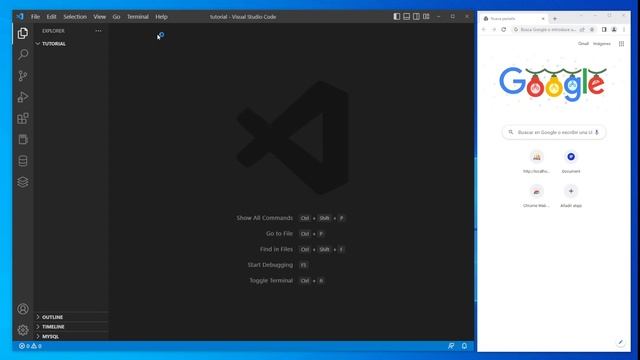Customize Chrome pencil button
640x360 pixels.
(620, 342)
